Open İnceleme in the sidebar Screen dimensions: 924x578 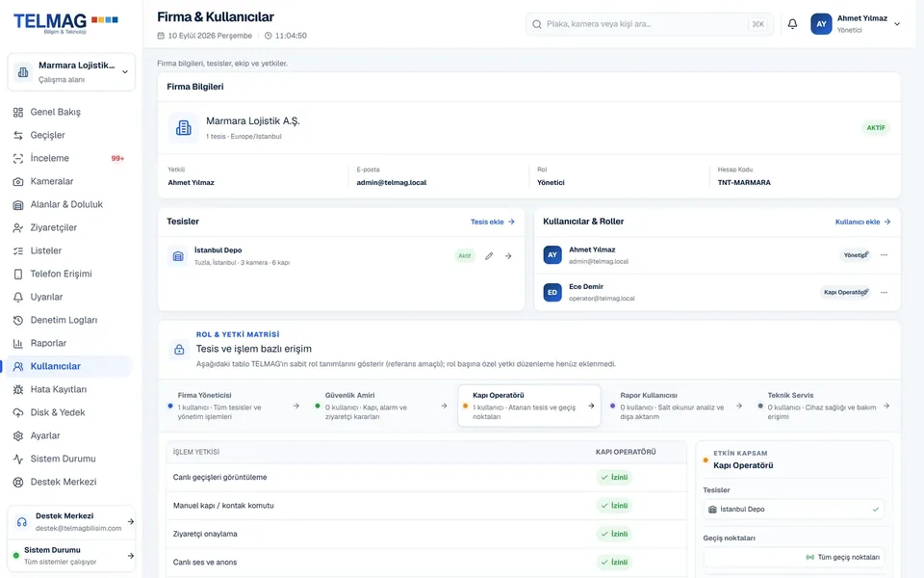69,158
